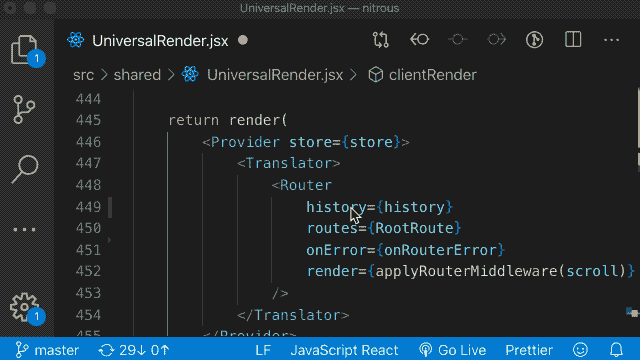Toggle the file blame annotations icon

pyautogui.click(x=458, y=40)
